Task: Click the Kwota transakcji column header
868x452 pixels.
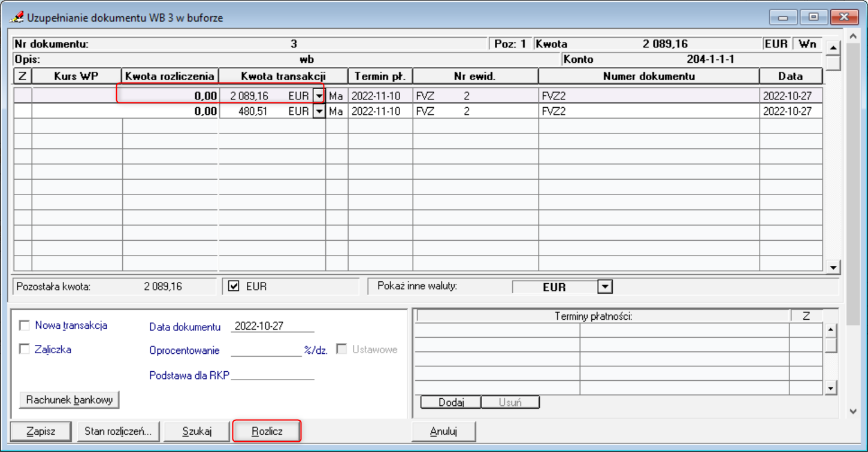Action: point(283,76)
